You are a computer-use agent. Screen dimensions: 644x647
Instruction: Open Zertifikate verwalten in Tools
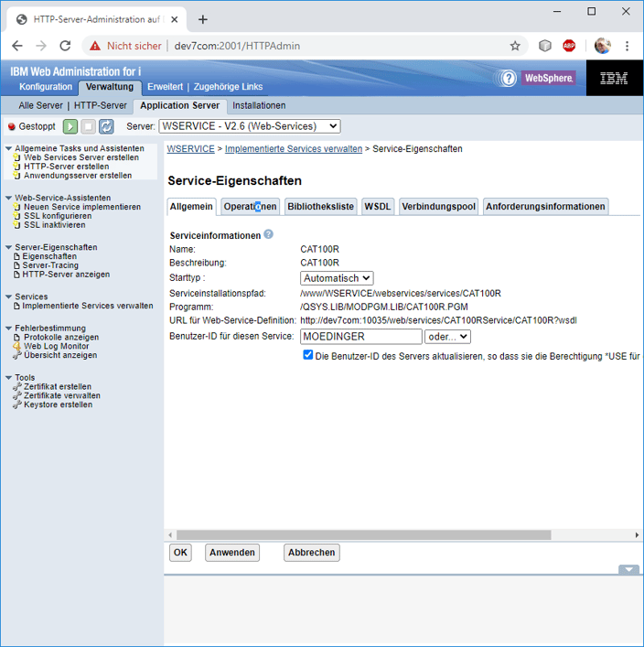click(62, 395)
